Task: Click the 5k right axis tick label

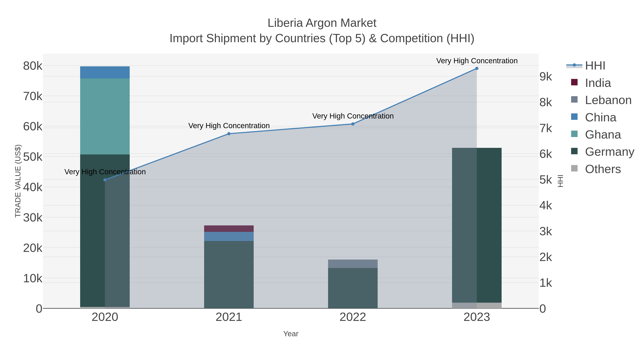Action: pos(546,180)
